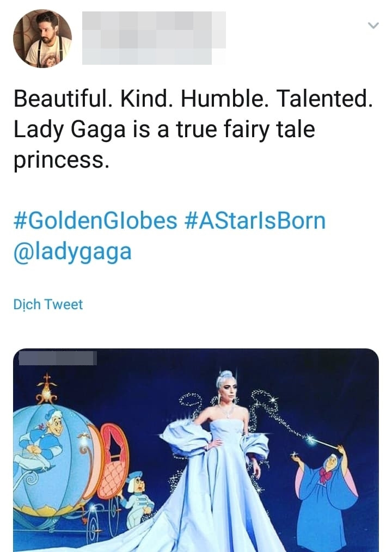This screenshot has width=392, height=552.
Task: Tap the tweet author's profile avatar
Action: 42,39
